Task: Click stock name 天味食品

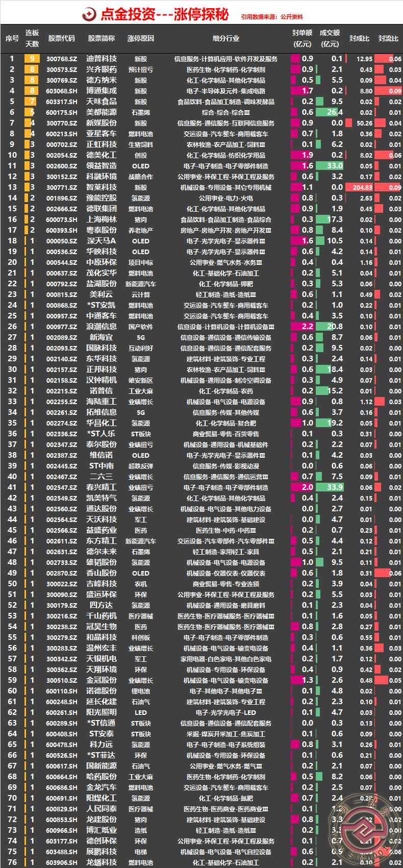Action: [x=102, y=102]
